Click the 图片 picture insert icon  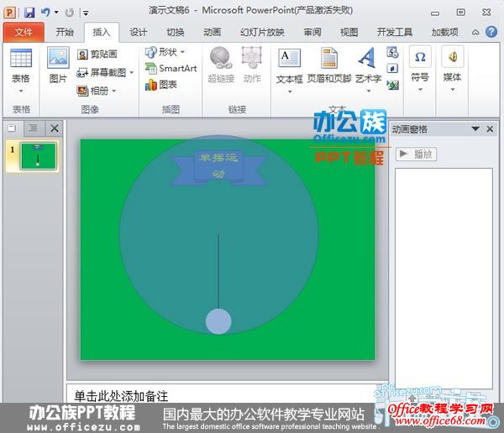click(57, 65)
